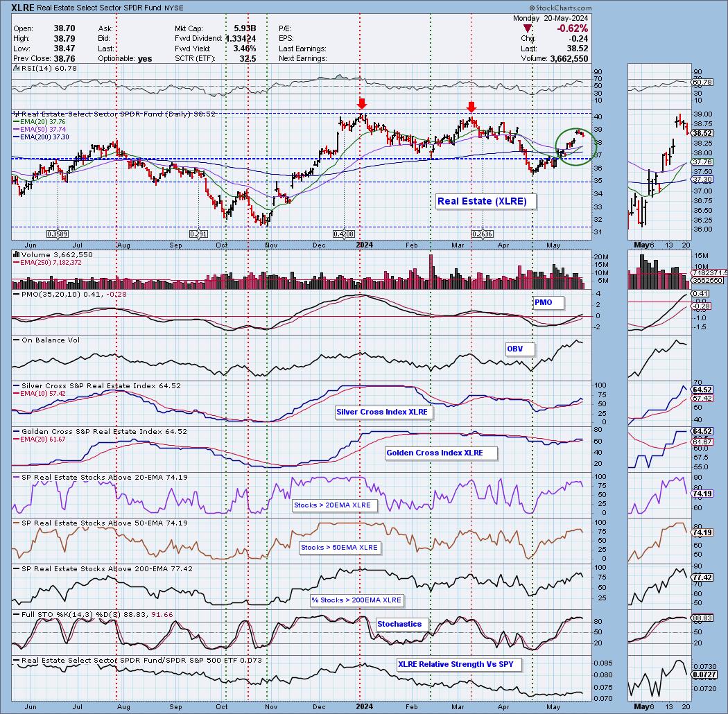Image resolution: width=728 pixels, height=714 pixels.
Task: Click the Volume 3,662,550 legend in volume panel
Action: point(53,255)
